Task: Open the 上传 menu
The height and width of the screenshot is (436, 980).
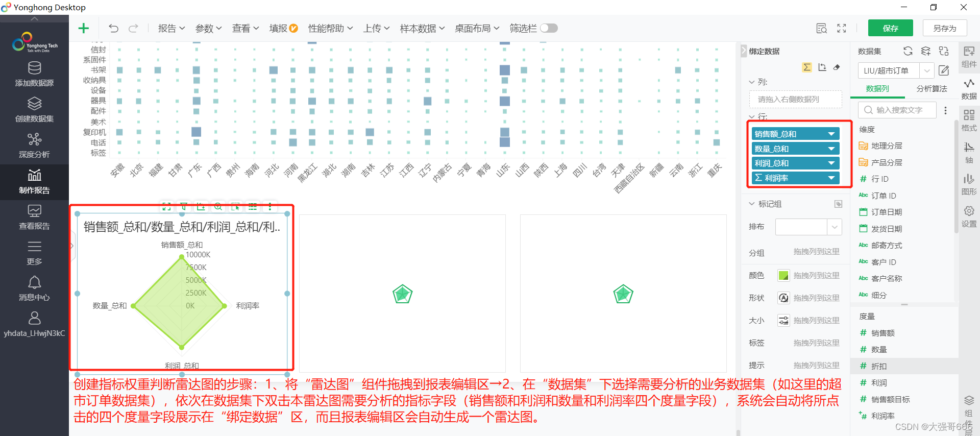Action: click(x=376, y=29)
